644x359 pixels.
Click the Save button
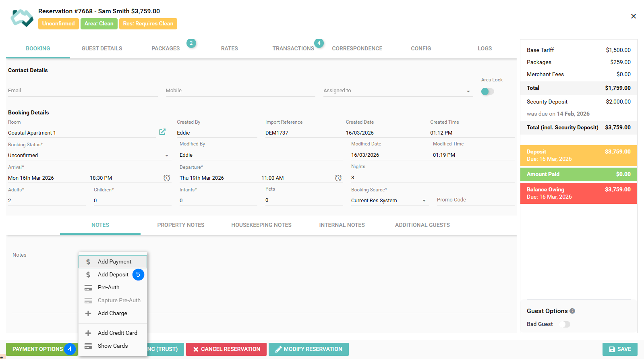tap(619, 349)
